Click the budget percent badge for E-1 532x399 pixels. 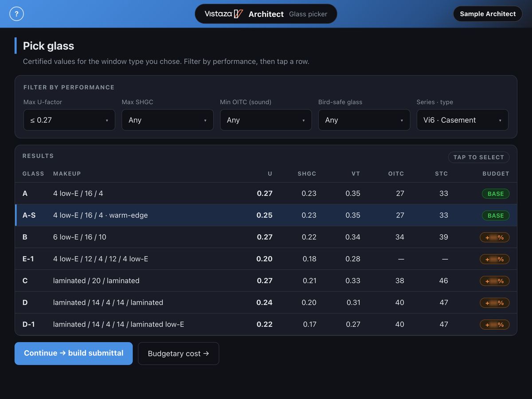coord(495,259)
